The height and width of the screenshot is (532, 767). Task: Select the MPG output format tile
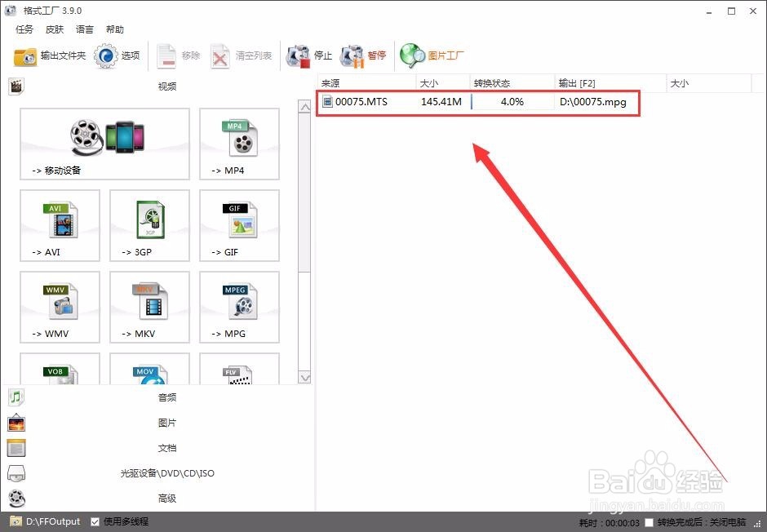(x=239, y=307)
